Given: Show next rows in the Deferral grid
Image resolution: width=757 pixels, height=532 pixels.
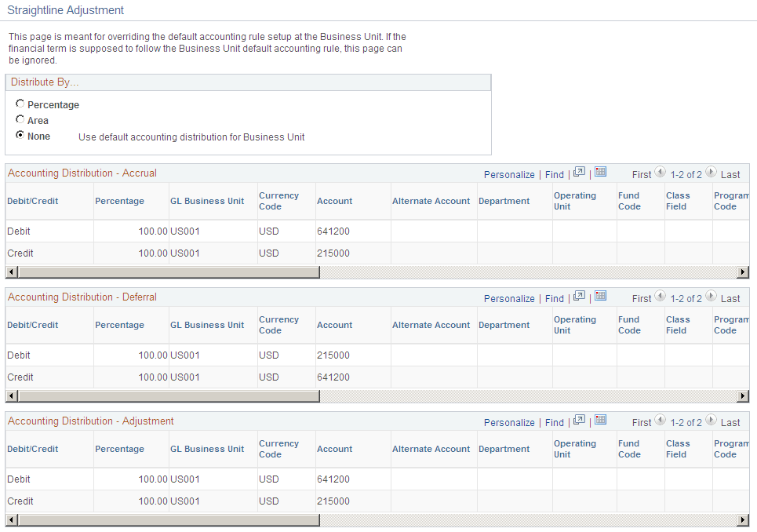Looking at the screenshot, I should click(711, 298).
